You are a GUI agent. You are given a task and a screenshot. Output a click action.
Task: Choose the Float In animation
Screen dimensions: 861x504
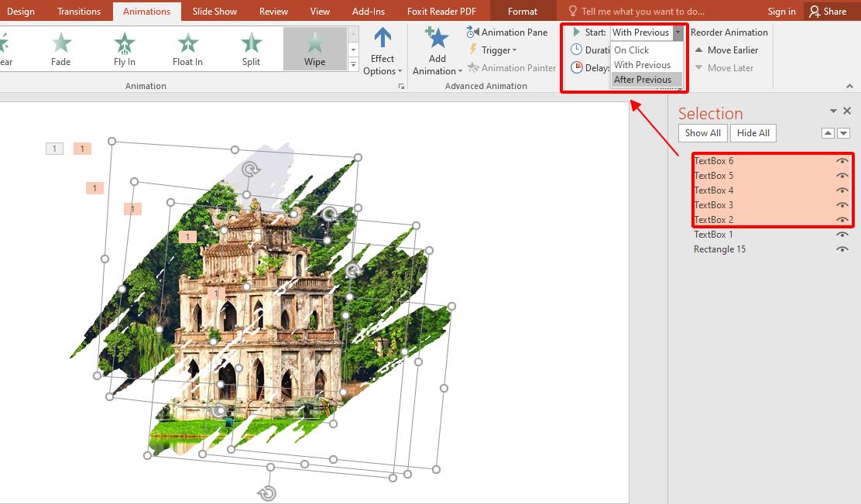[187, 48]
